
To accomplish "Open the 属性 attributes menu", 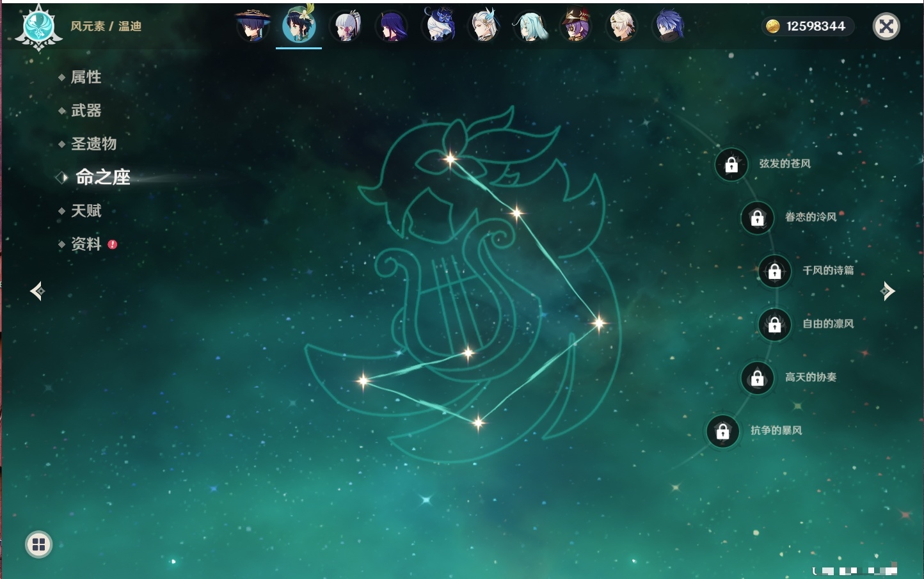I will [86, 77].
